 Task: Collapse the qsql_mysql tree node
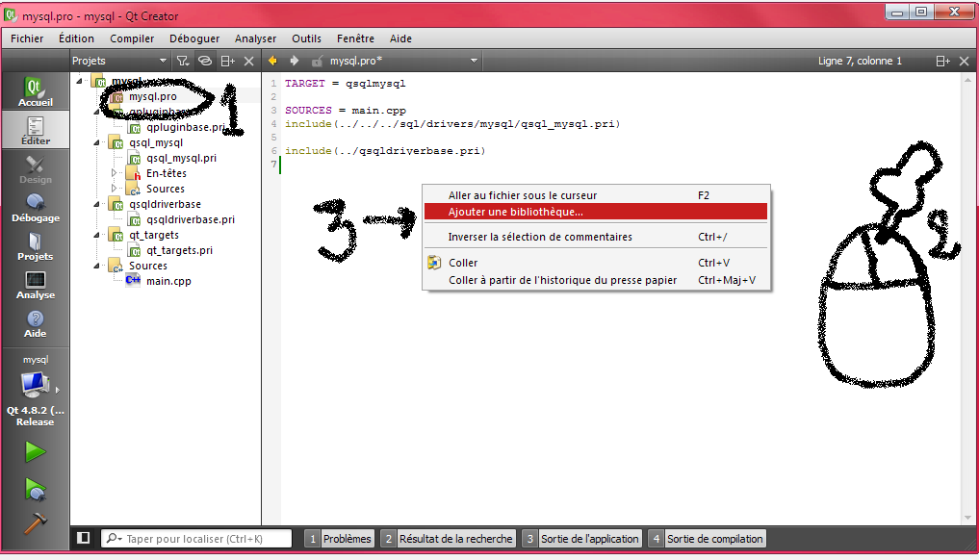click(x=97, y=143)
